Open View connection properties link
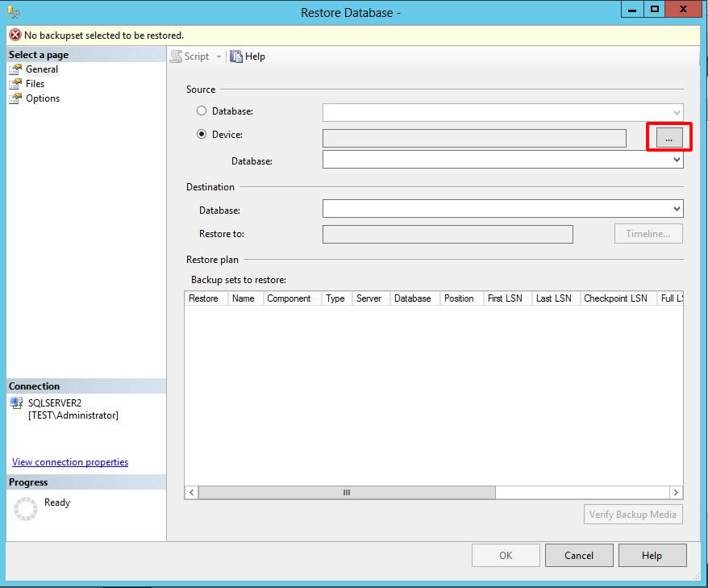The image size is (708, 588). (70, 462)
